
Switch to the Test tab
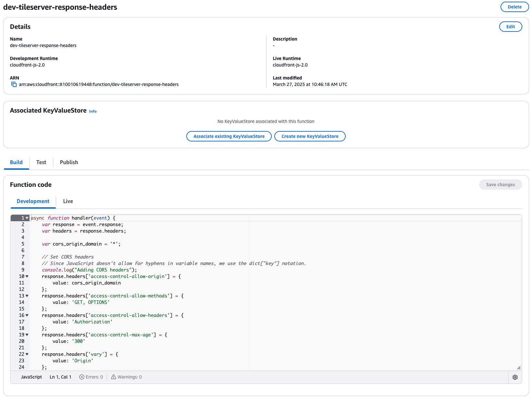point(41,162)
